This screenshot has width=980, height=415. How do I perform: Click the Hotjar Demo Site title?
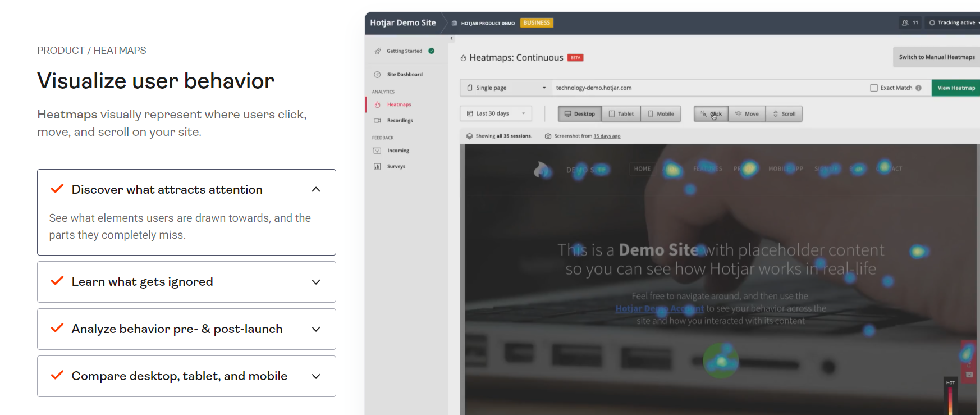(403, 23)
